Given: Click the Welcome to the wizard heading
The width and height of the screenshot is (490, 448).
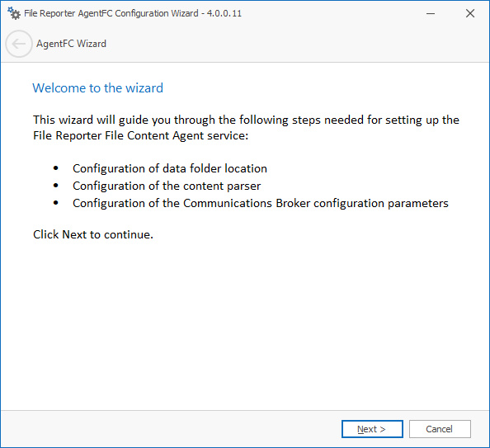Looking at the screenshot, I should click(98, 88).
